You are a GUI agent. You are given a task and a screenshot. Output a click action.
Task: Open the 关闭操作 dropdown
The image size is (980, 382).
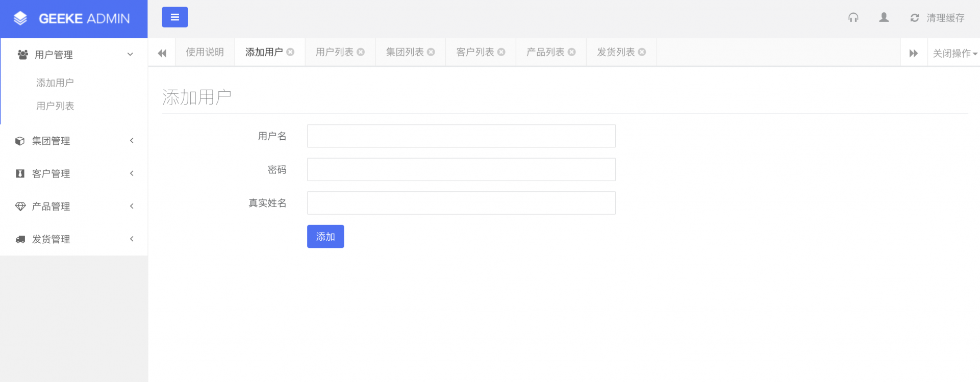[x=955, y=53]
